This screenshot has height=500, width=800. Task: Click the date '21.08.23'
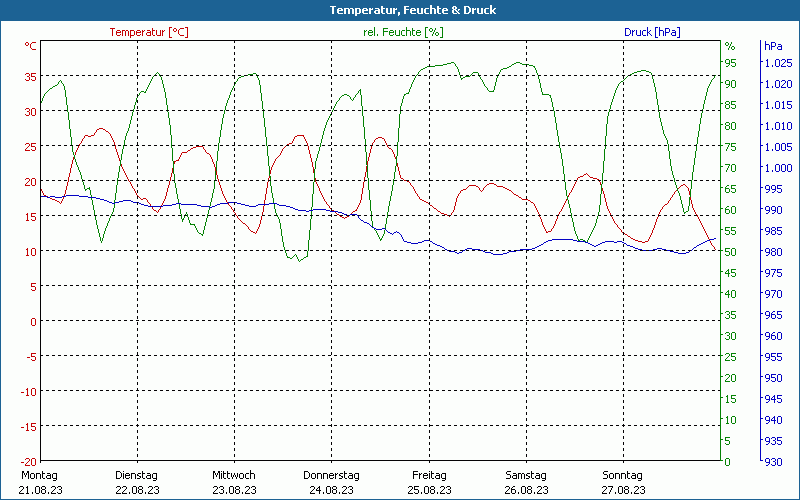click(41, 490)
